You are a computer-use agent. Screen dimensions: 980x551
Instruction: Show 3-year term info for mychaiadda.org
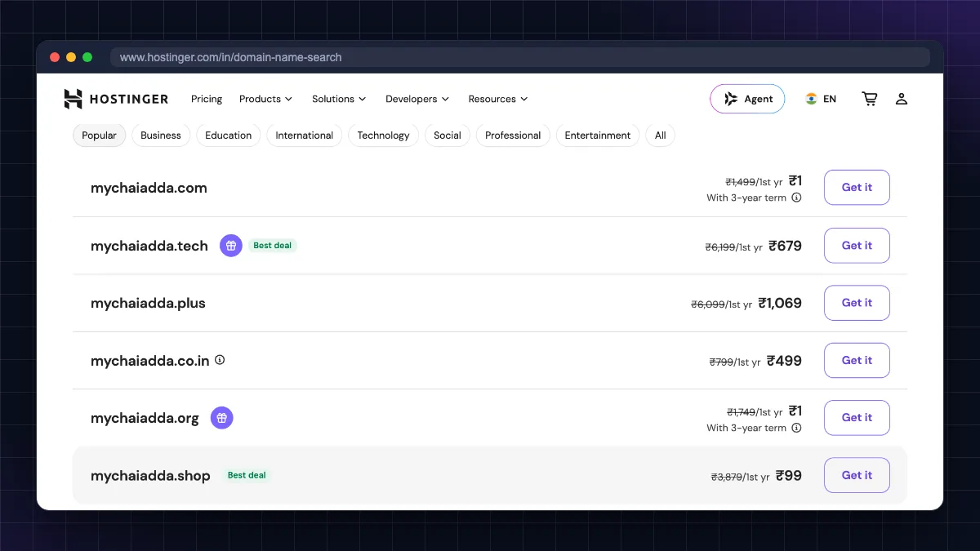(x=796, y=428)
